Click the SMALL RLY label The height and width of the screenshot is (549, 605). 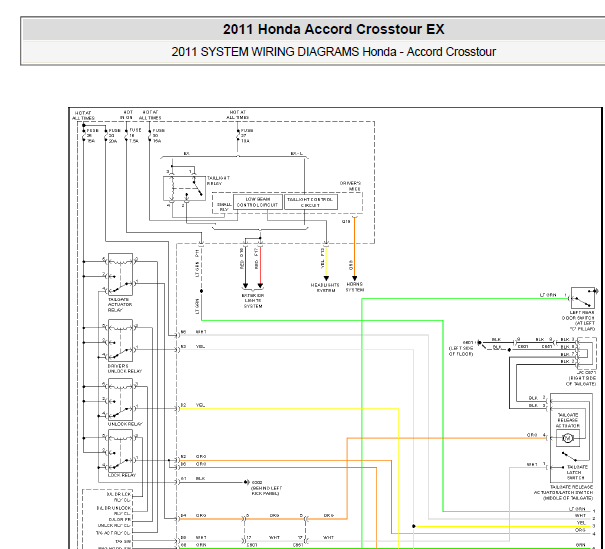pyautogui.click(x=224, y=207)
